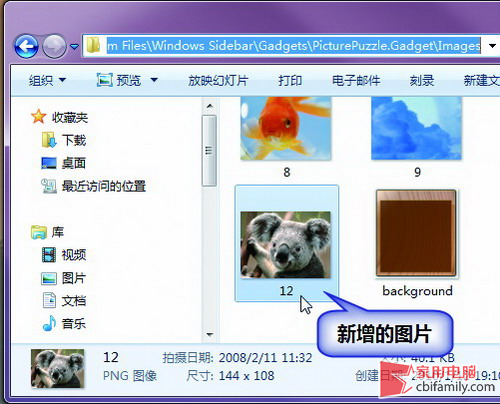Click the blue Back navigation arrow
The height and width of the screenshot is (404, 500).
click(26, 46)
